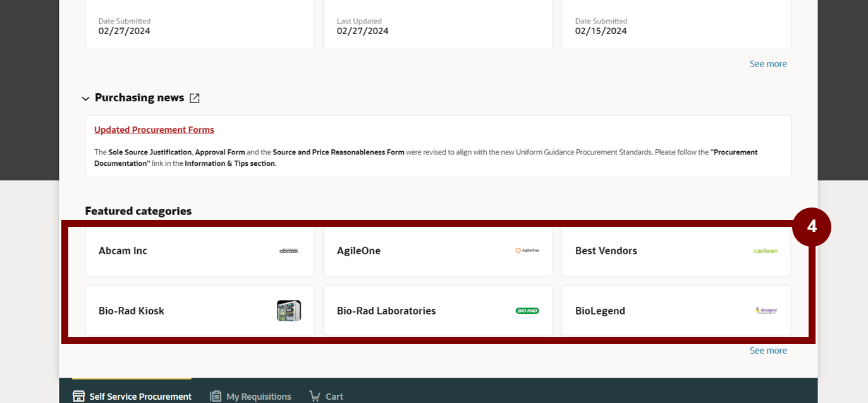The height and width of the screenshot is (403, 868).
Task: Open the Updated Procurement Forms link
Action: pos(154,130)
